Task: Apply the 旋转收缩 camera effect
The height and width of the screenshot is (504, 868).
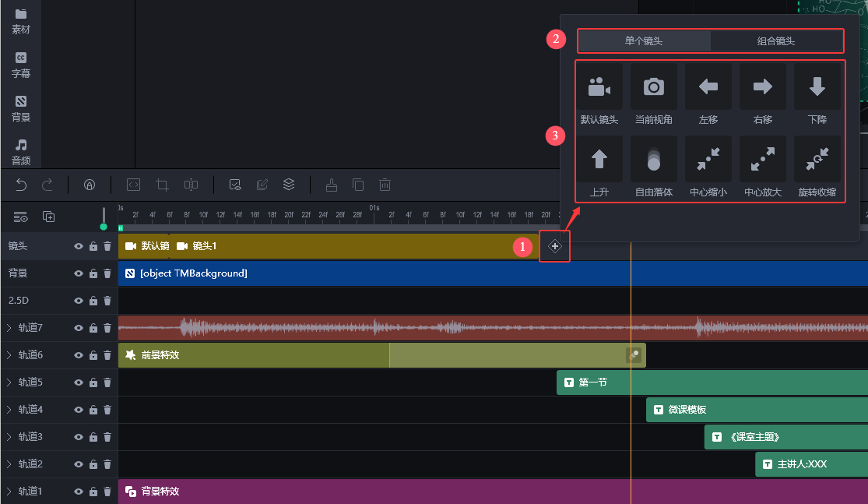Action: 817,160
